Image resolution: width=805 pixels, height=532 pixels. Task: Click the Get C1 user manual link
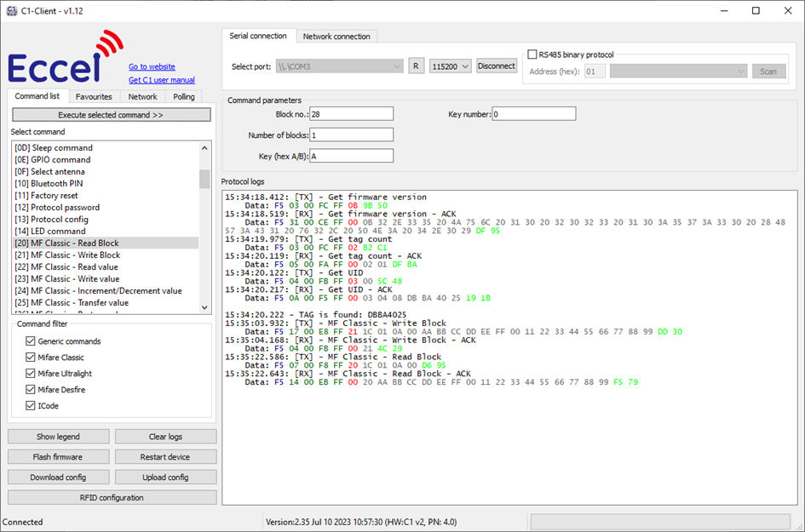point(161,79)
